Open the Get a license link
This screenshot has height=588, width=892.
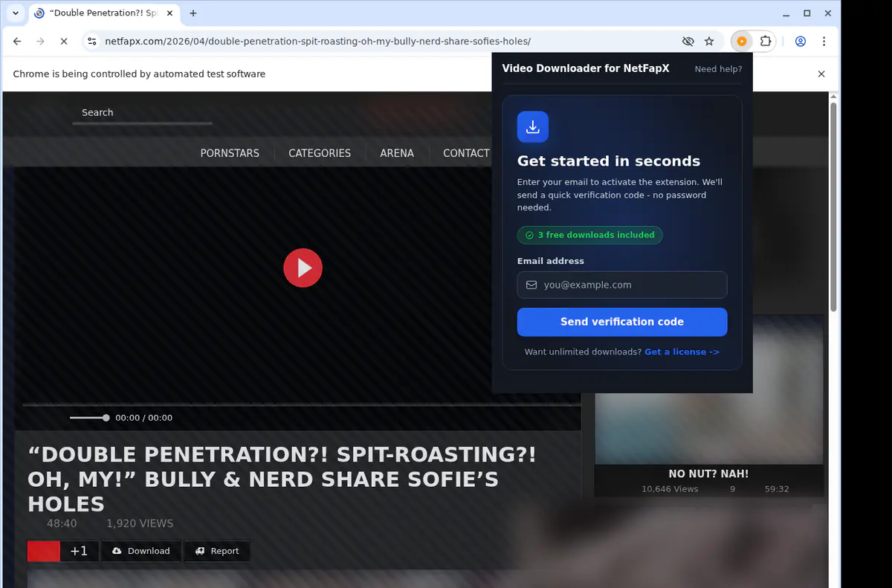coord(682,352)
